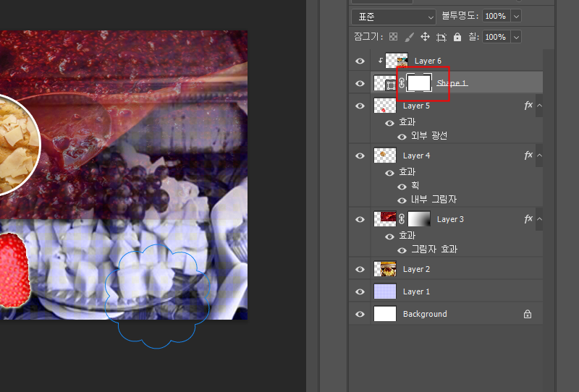Click the fx icon on Layer 4
This screenshot has height=392, width=579.
click(528, 155)
